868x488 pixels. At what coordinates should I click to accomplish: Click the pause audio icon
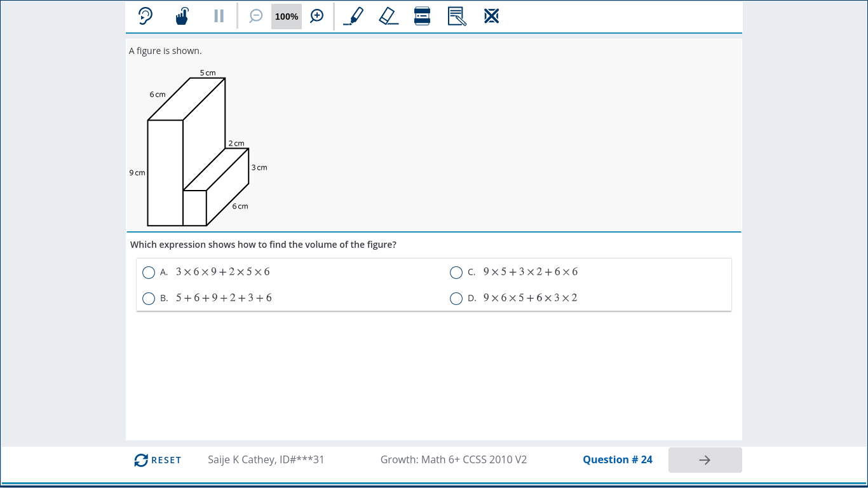coord(219,16)
